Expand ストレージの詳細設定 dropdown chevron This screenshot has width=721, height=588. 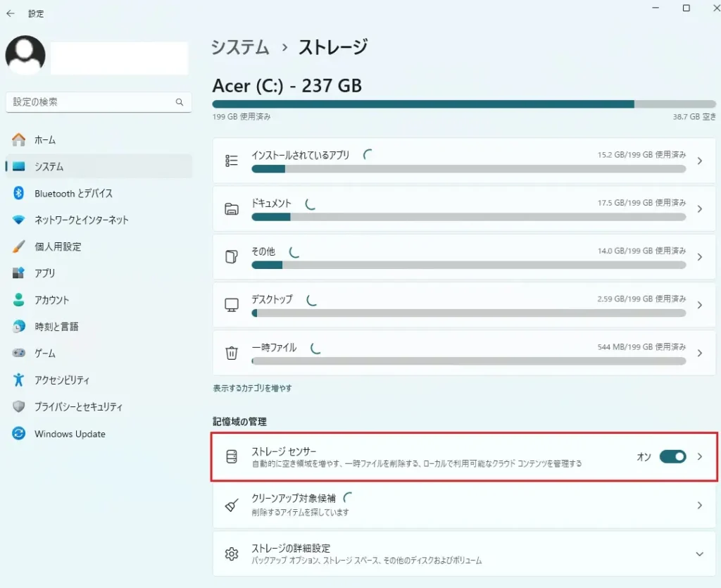699,554
